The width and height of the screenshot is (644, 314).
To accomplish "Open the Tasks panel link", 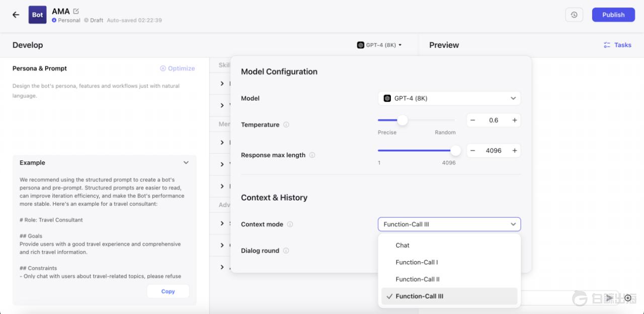I will pyautogui.click(x=617, y=45).
